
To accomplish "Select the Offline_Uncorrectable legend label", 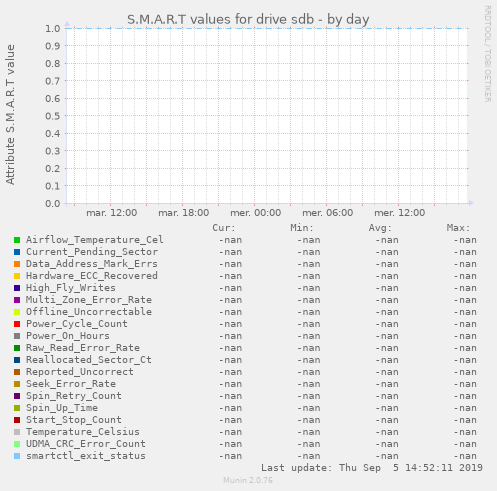I will tap(89, 312).
